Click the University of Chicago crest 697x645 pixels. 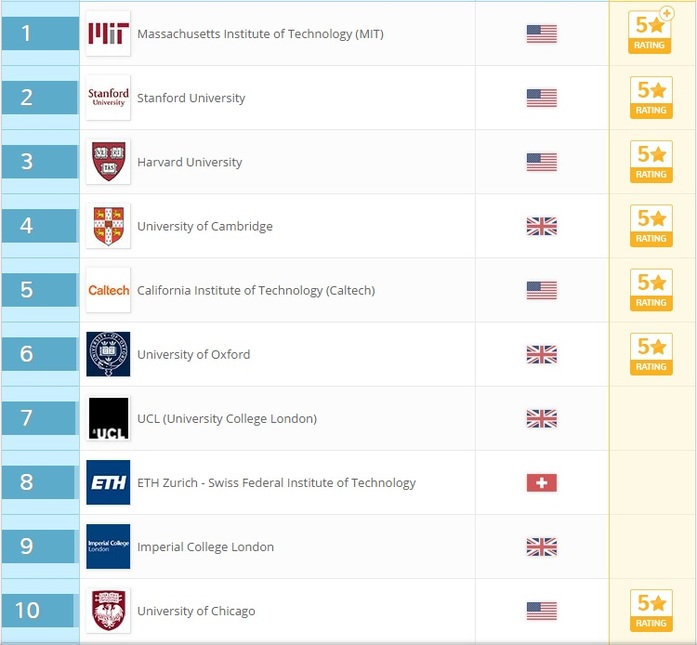click(108, 610)
